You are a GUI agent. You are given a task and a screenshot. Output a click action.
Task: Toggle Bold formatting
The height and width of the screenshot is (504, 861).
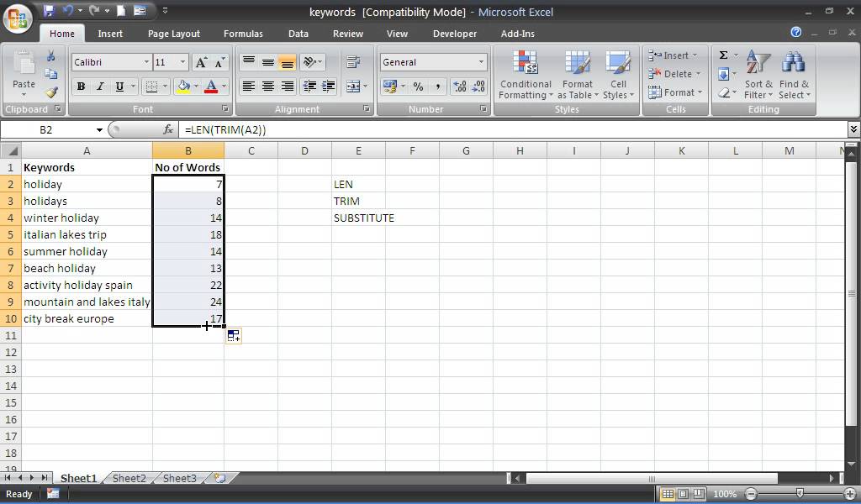click(81, 87)
